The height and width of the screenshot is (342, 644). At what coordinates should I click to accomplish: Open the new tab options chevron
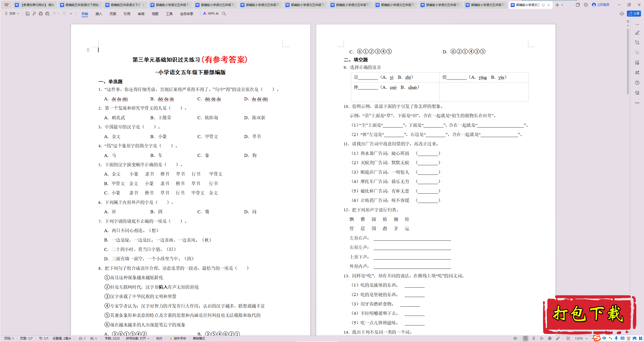(x=562, y=5)
